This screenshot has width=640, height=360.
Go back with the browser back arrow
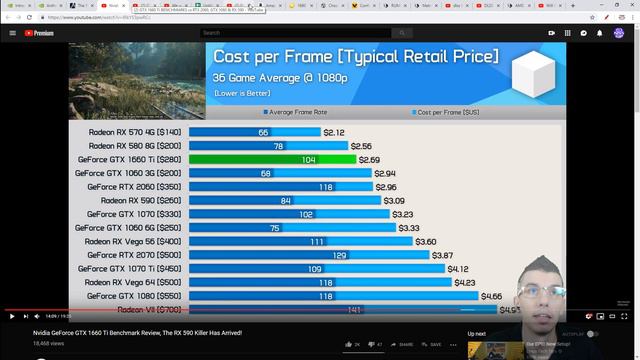(8, 18)
